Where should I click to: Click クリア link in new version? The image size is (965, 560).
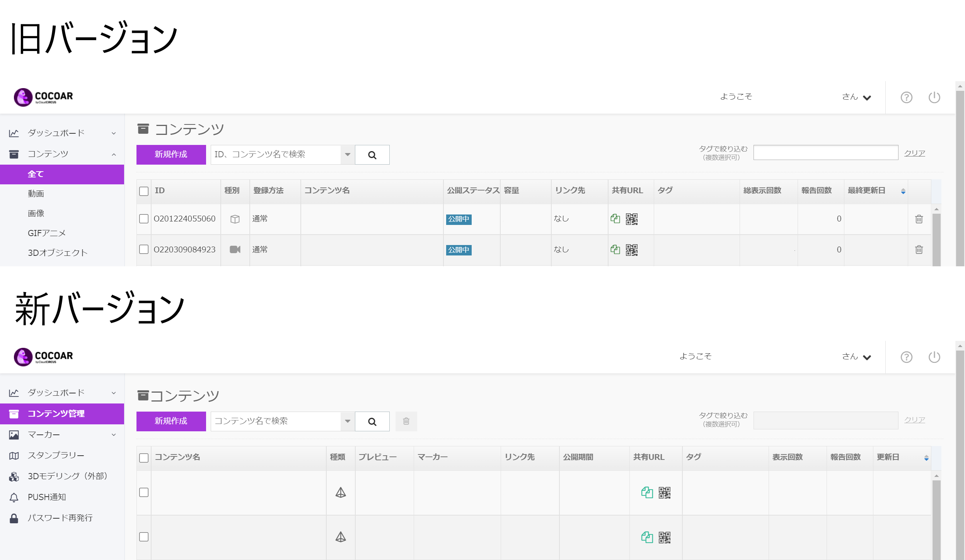tap(914, 420)
